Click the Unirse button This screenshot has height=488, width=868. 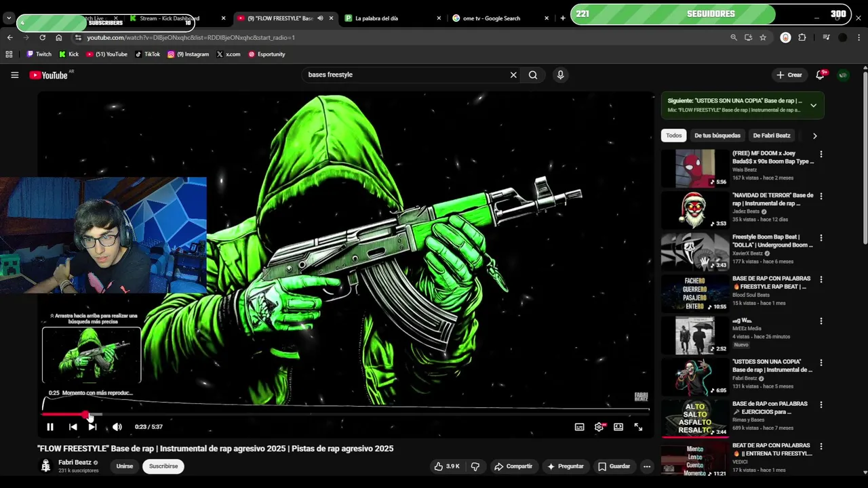(125, 466)
